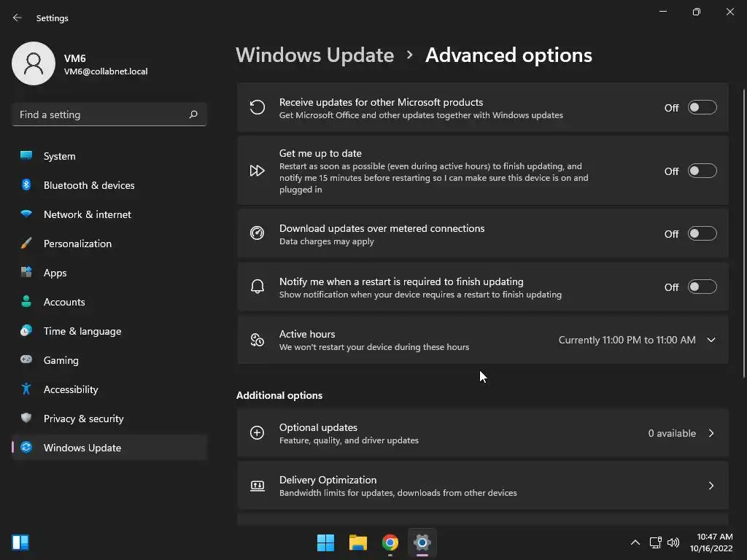Select Bluetooth & devices in sidebar
747x560 pixels.
pyautogui.click(x=109, y=185)
